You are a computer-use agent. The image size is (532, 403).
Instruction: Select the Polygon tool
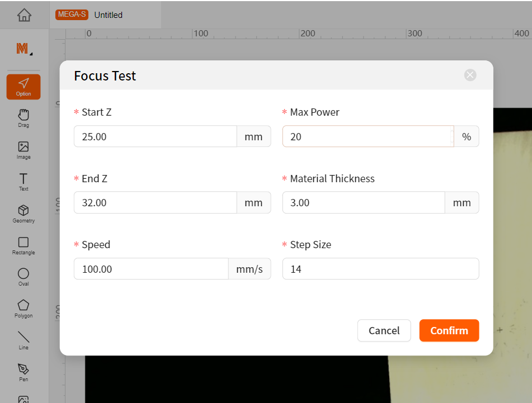tap(23, 309)
